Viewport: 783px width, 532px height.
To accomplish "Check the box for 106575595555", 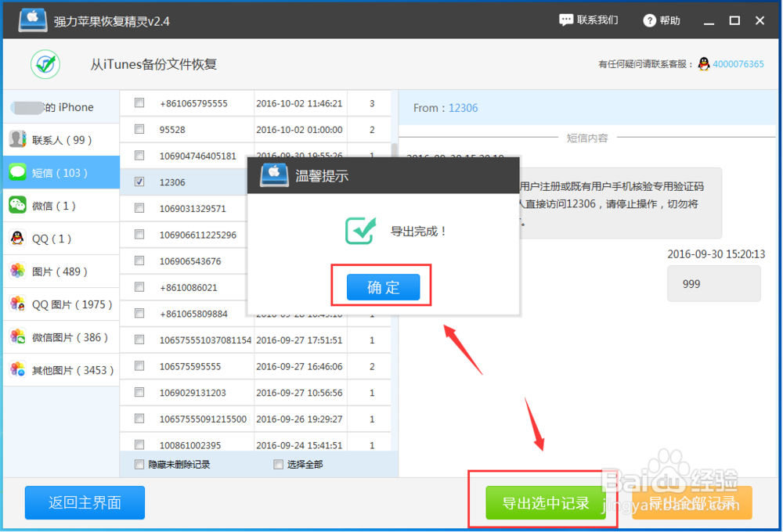I will 139,366.
